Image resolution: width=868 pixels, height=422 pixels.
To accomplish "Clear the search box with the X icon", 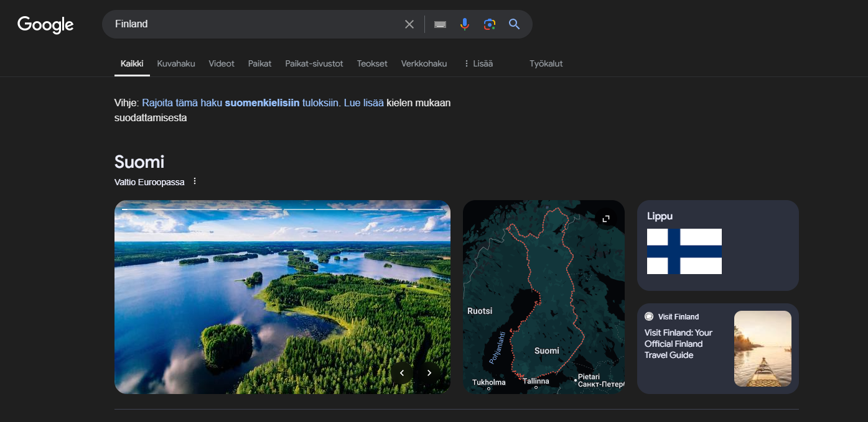I will tap(409, 24).
